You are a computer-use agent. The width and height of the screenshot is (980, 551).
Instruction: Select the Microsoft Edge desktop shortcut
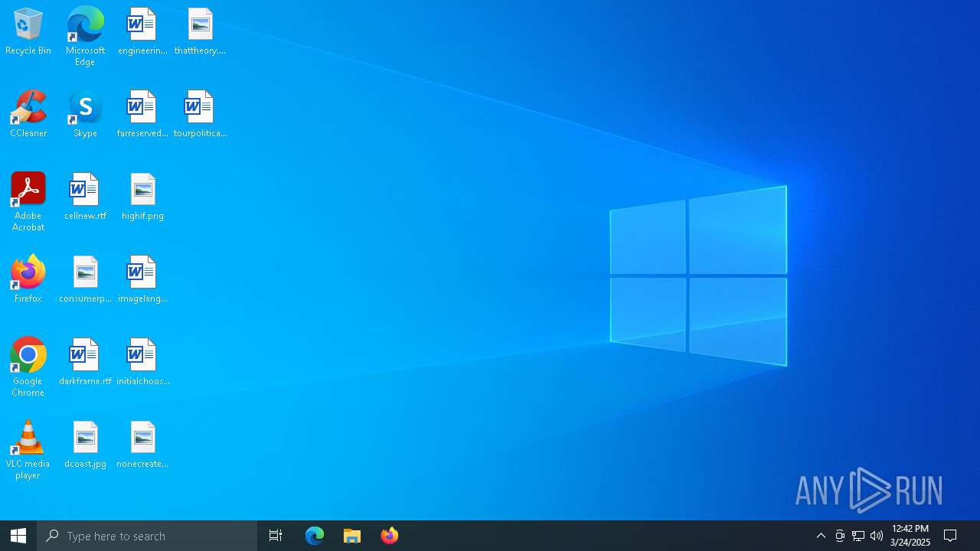point(85,37)
